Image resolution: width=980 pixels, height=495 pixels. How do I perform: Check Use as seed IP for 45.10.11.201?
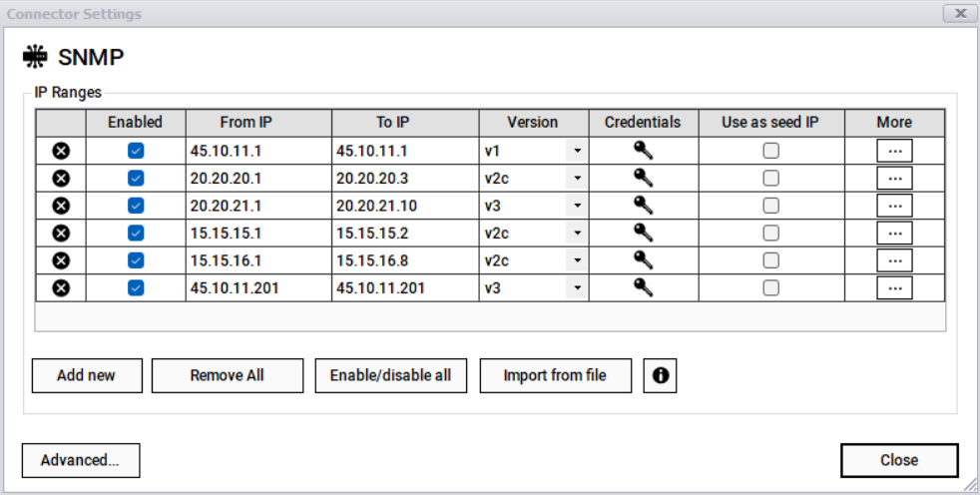[771, 287]
